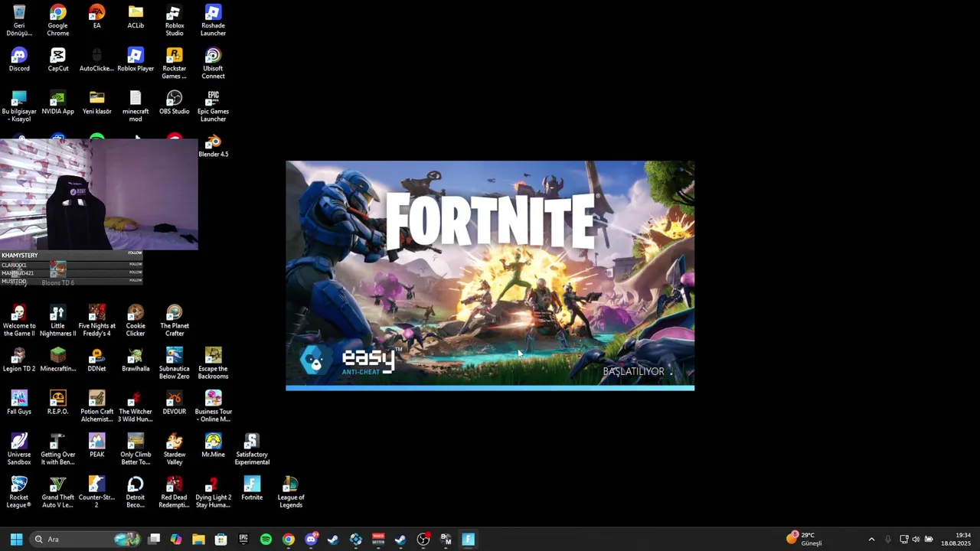This screenshot has height=551, width=980.
Task: Select the Stardew Valley desktop icon
Action: [x=175, y=449]
